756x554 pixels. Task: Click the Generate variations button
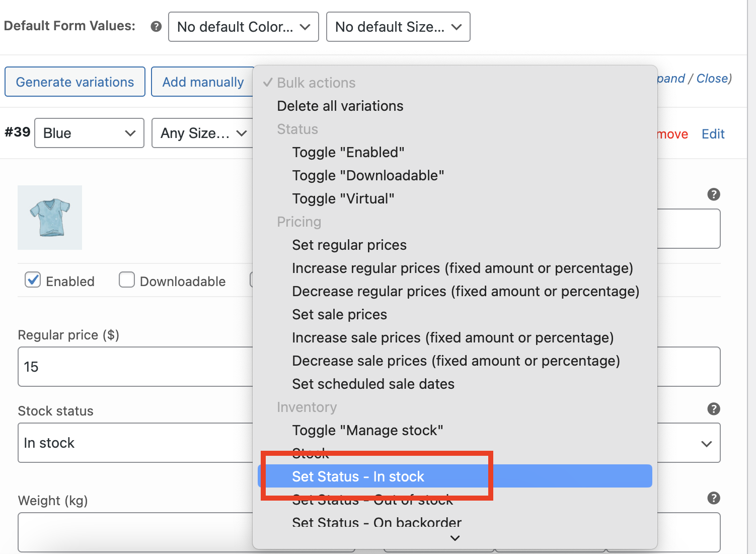click(x=74, y=82)
